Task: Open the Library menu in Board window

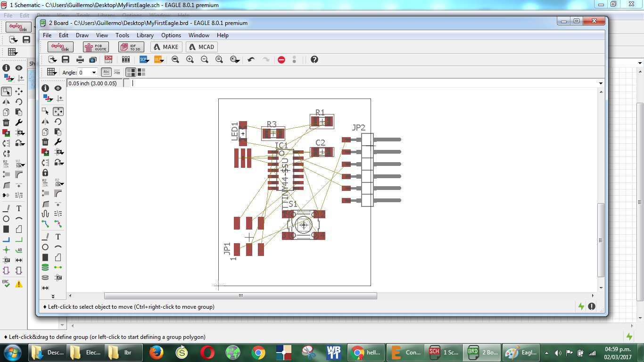Action: point(145,35)
